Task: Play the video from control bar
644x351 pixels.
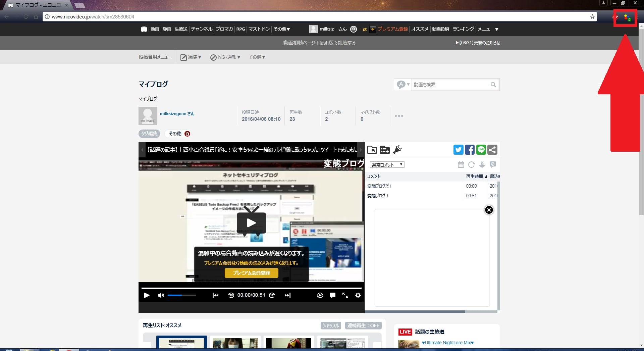Action: coord(147,295)
